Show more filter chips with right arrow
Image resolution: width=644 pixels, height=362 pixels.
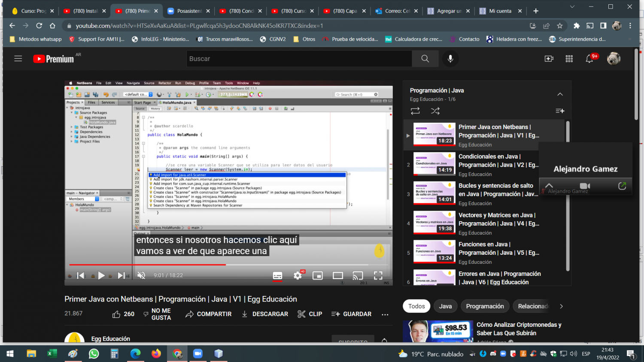click(561, 306)
